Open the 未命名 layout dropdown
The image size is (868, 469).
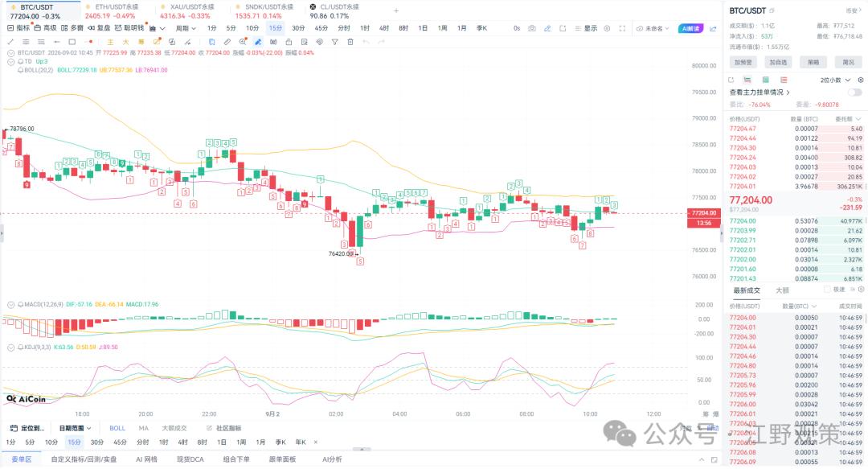pyautogui.click(x=653, y=28)
